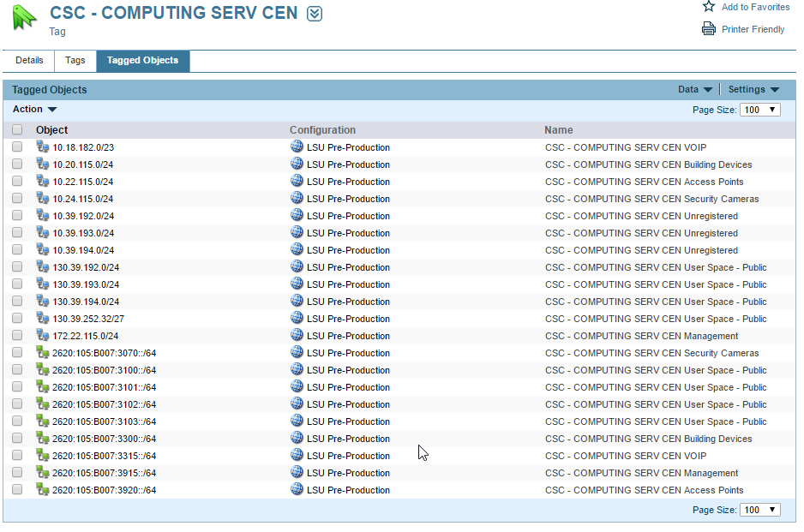Expand the Action menu
Viewport: 804px width, 532px height.
click(x=34, y=109)
